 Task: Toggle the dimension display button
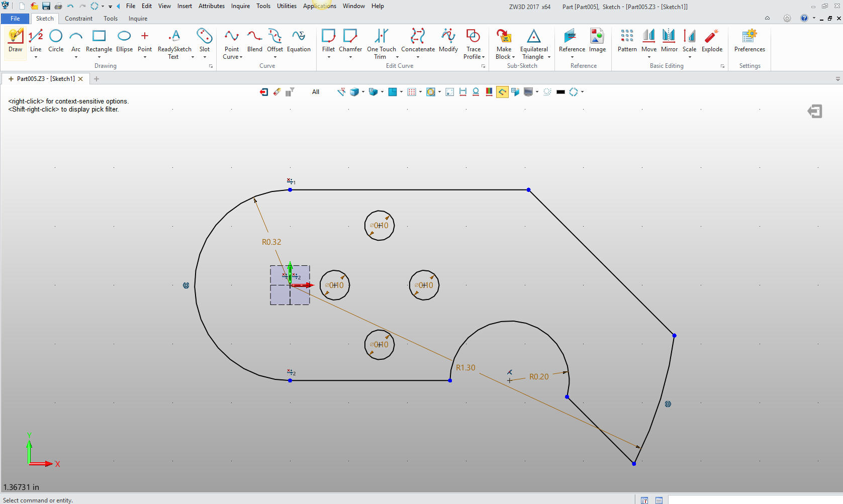463,92
